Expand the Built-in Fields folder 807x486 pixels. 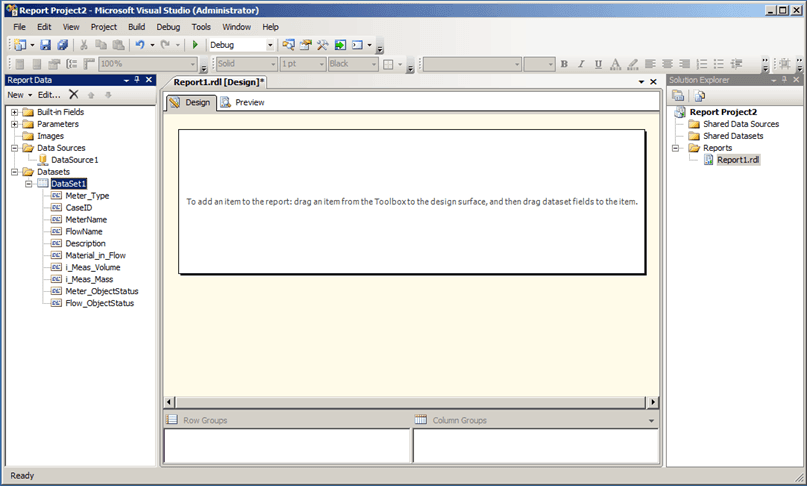coord(14,112)
